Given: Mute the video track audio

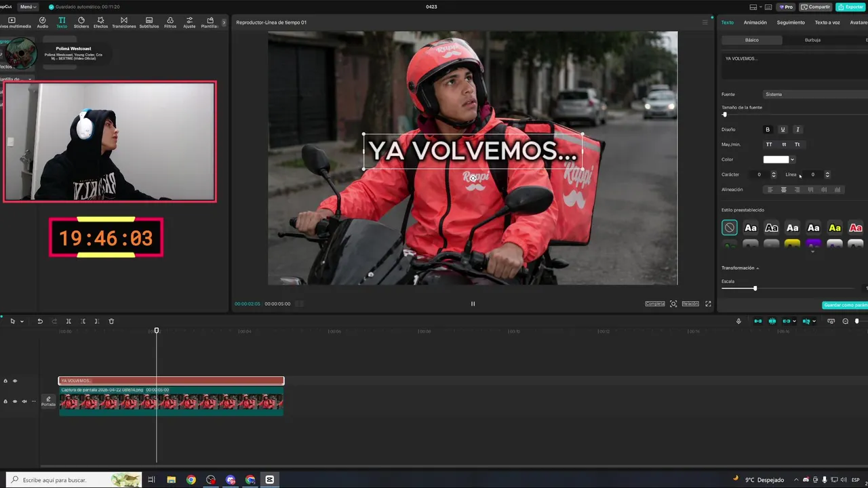Looking at the screenshot, I should pyautogui.click(x=24, y=401).
